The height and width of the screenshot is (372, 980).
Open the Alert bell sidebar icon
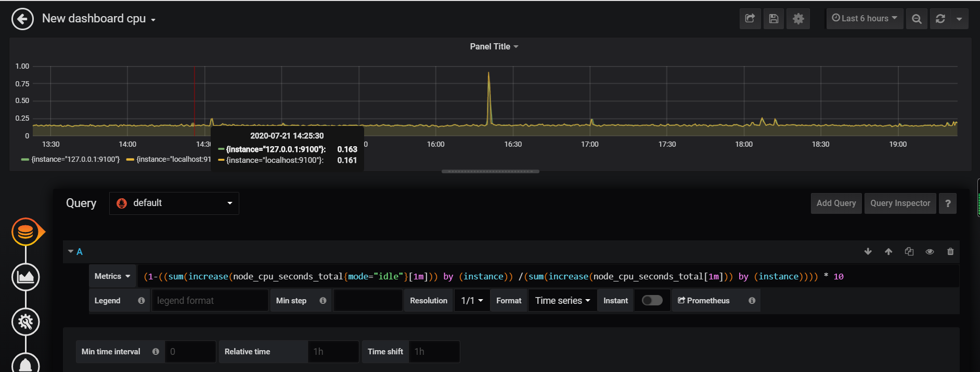coord(25,363)
